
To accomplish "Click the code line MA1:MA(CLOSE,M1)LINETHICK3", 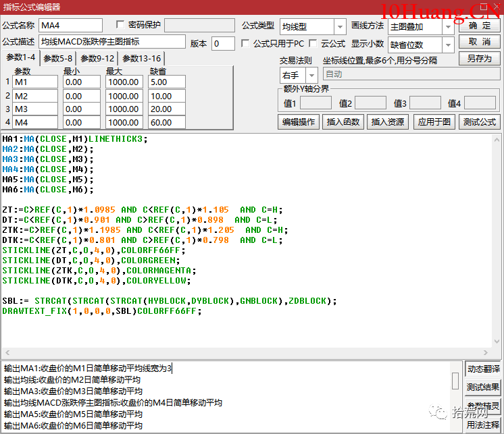I will 74,139.
